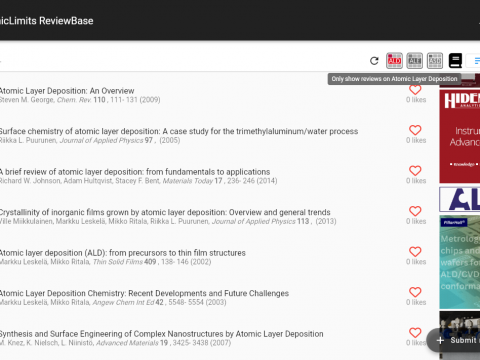Toggle the ASD reviews filter icon
Image resolution: width=480 pixels, height=360 pixels.
click(435, 61)
